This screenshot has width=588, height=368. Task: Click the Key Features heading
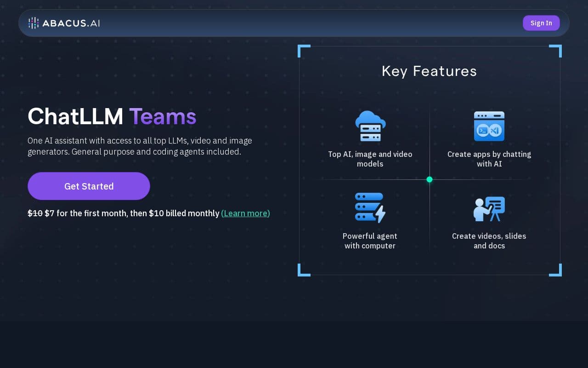[430, 71]
